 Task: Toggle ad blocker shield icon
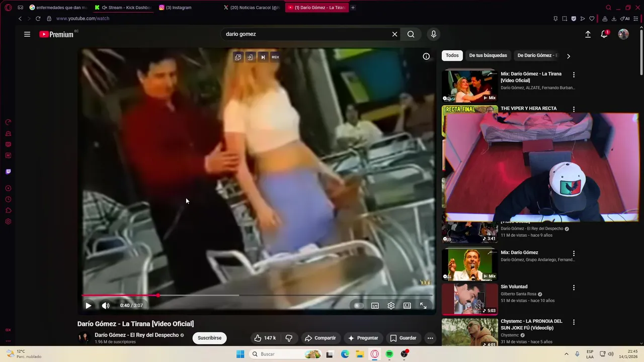pos(574,19)
